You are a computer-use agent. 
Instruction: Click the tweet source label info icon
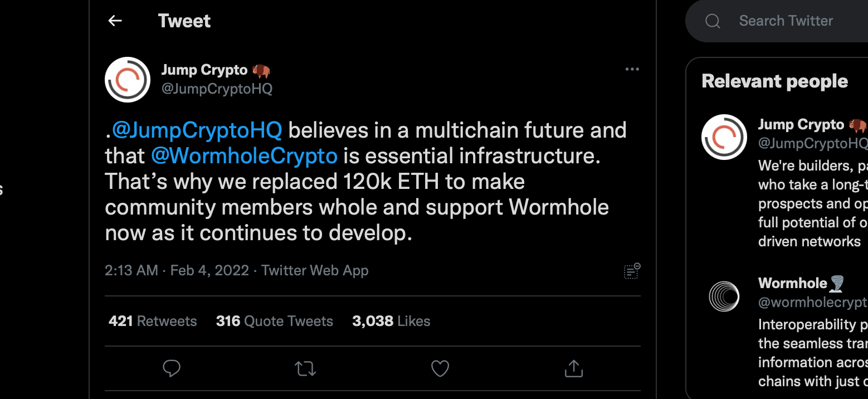[x=632, y=271]
